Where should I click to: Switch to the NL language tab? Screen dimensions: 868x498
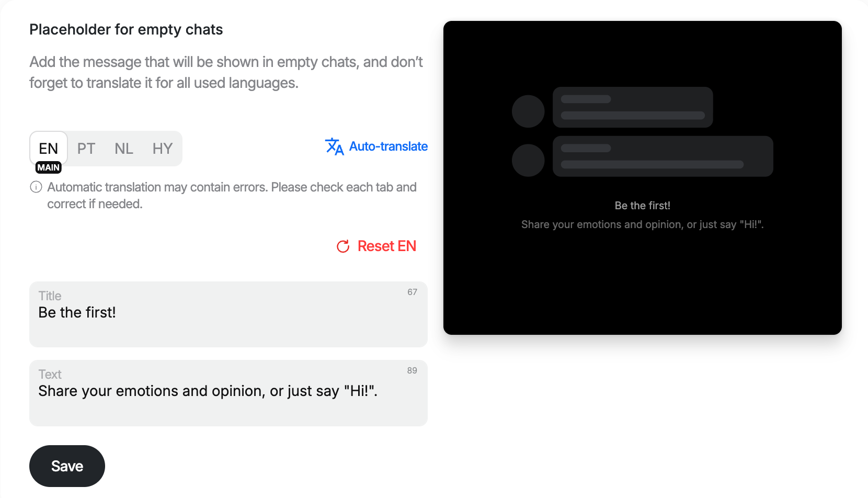pos(124,149)
